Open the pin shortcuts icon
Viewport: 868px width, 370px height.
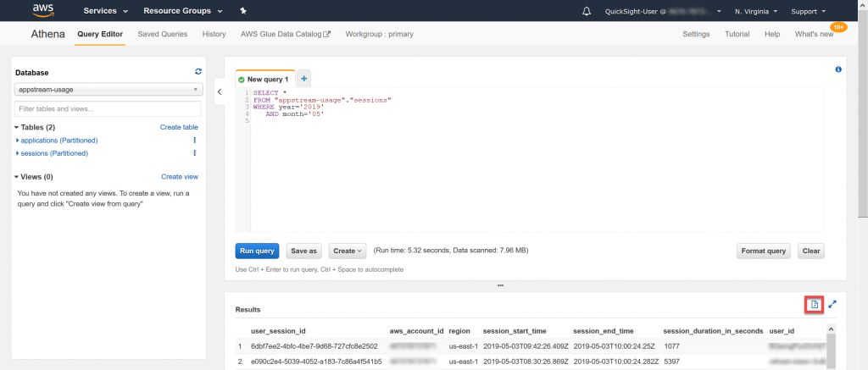click(x=243, y=10)
